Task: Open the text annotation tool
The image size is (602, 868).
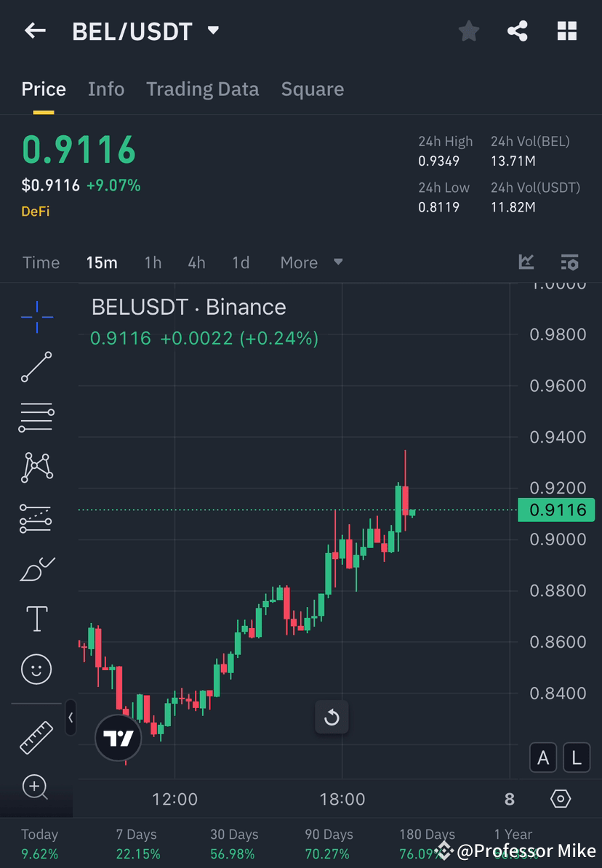Action: tap(36, 619)
